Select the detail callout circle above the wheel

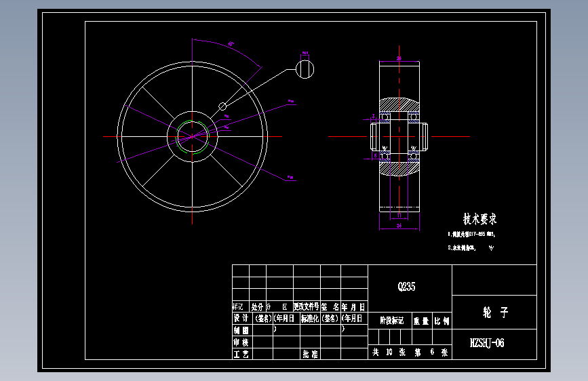point(305,69)
